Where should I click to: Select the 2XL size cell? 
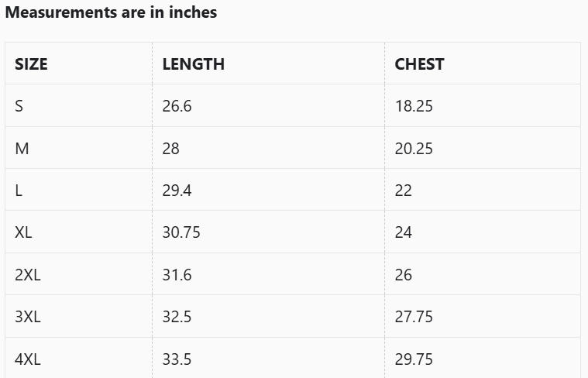tap(28, 275)
